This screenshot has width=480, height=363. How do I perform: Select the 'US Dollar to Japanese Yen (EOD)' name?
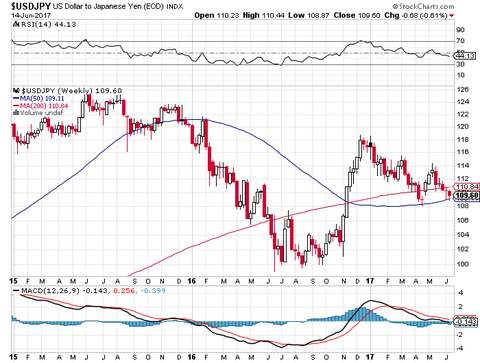108,6
